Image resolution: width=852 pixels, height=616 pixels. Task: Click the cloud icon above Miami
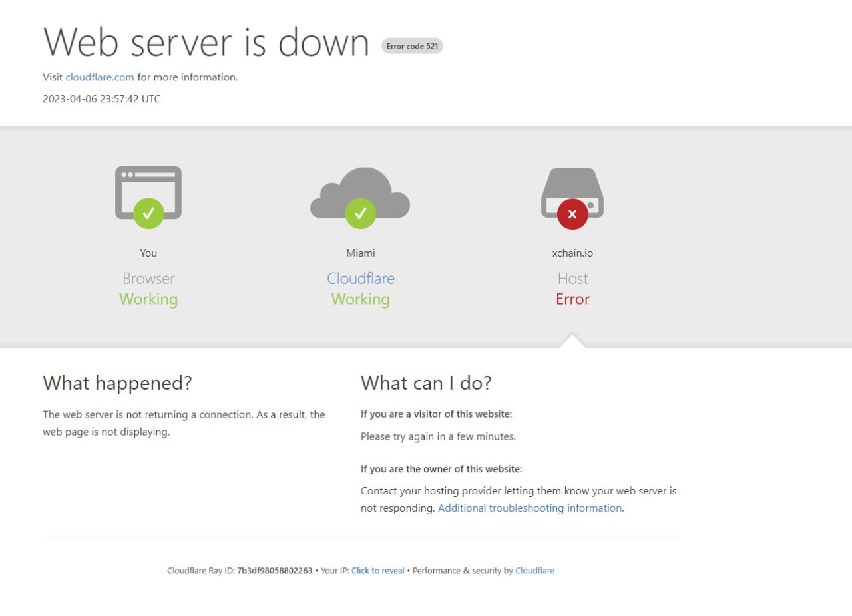pos(360,197)
